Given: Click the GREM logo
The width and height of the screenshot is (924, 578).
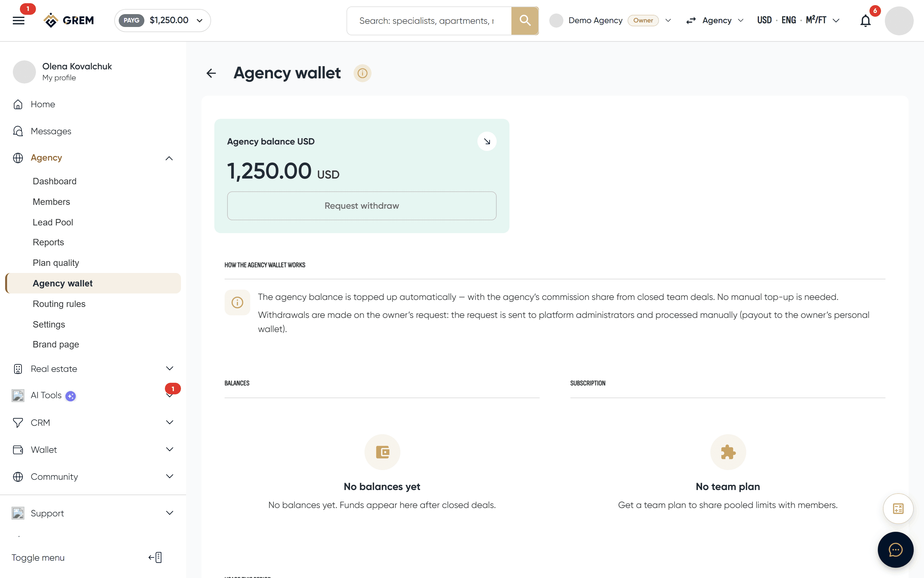Looking at the screenshot, I should pyautogui.click(x=69, y=20).
